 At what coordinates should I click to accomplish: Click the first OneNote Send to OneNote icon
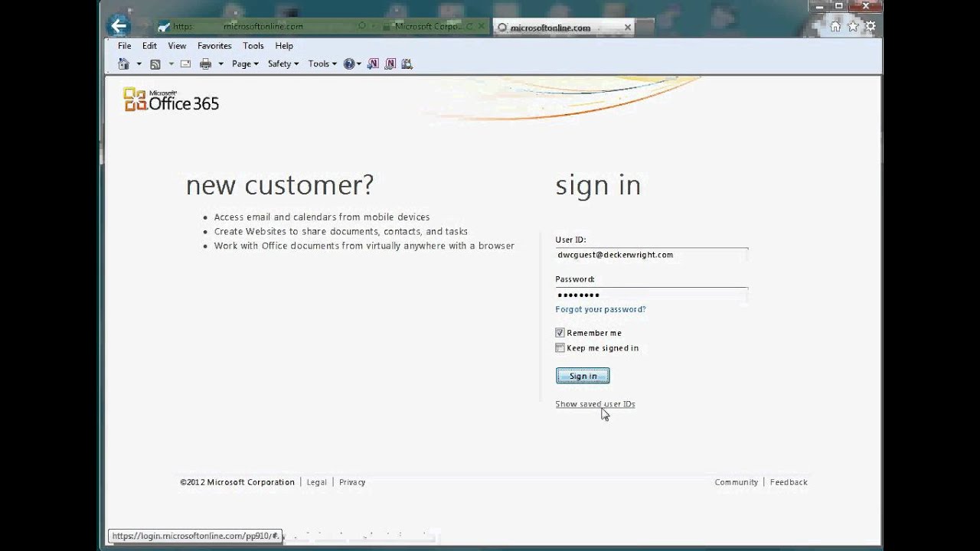[x=373, y=64]
